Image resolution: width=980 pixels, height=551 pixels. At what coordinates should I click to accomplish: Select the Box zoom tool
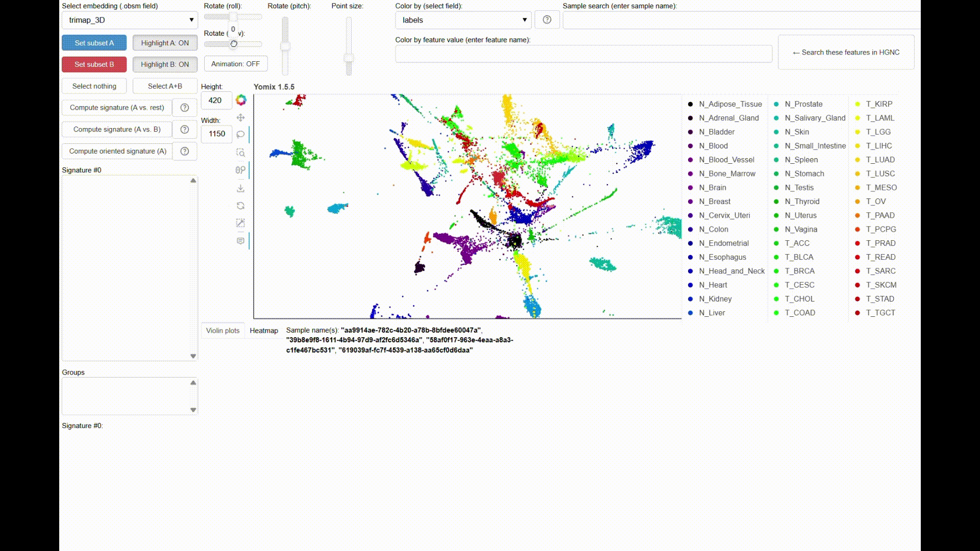point(241,153)
